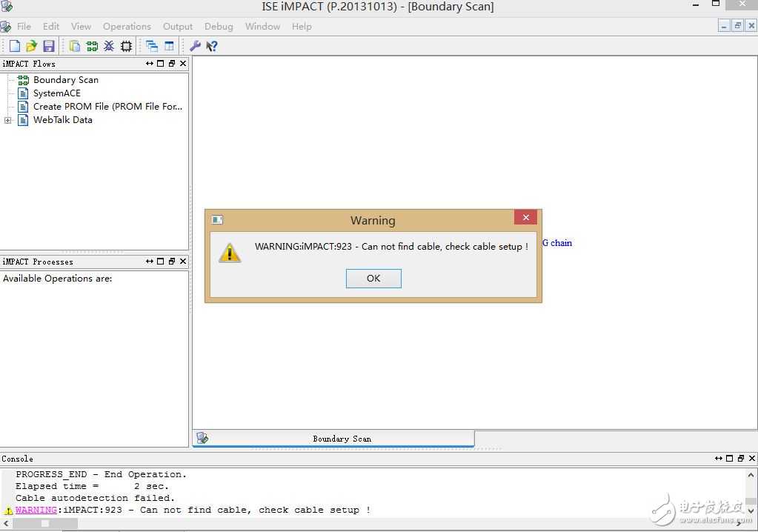Click the iMPACT Flows panel maximize icon
758x532 pixels.
(161, 63)
